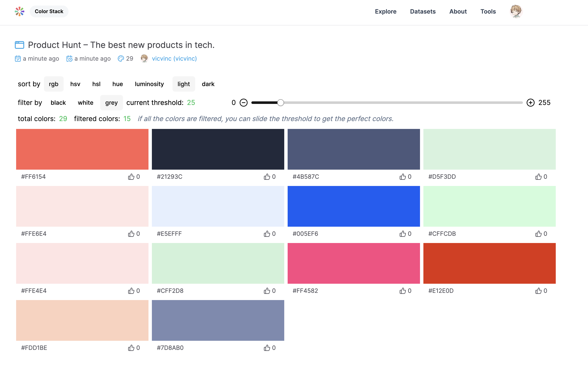Click the updated-date calendar clock icon
Viewport: 588px width, 366px height.
coord(69,59)
